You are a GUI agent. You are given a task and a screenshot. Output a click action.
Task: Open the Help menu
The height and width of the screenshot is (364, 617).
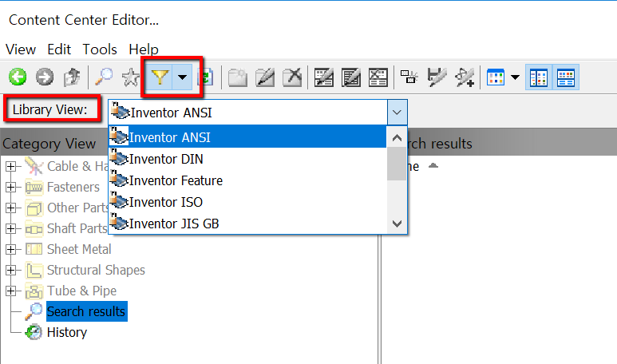pos(143,49)
